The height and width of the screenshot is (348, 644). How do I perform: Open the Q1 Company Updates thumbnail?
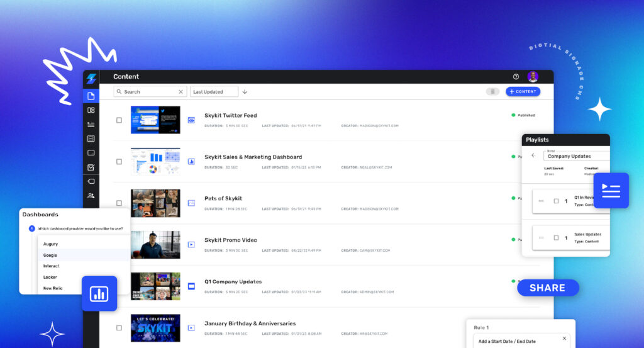click(155, 286)
